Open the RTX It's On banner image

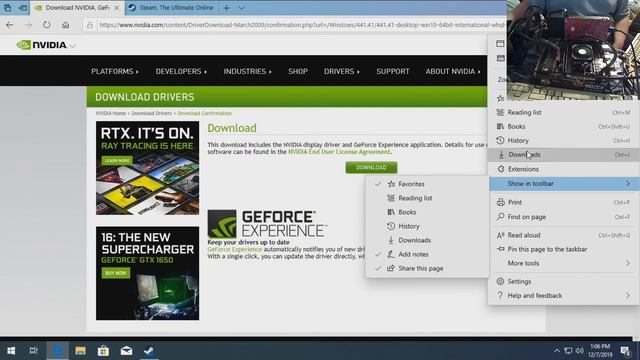pos(147,168)
